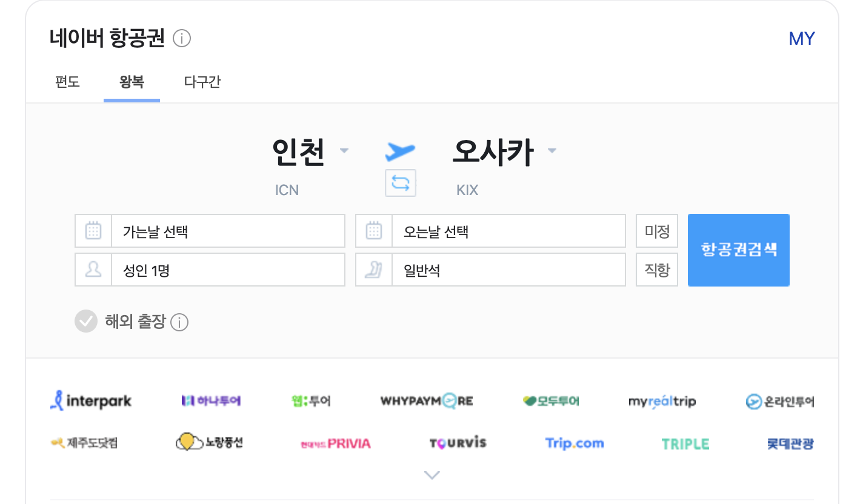Click the info icon next to 해외 출장
The width and height of the screenshot is (863, 504).
pos(179,322)
